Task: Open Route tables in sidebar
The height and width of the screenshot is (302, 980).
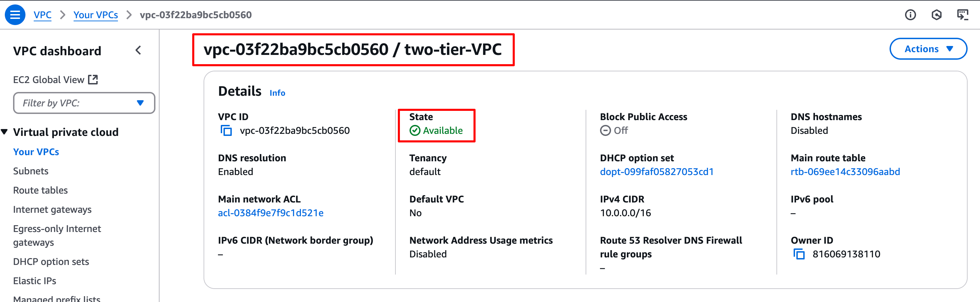Action: click(40, 190)
